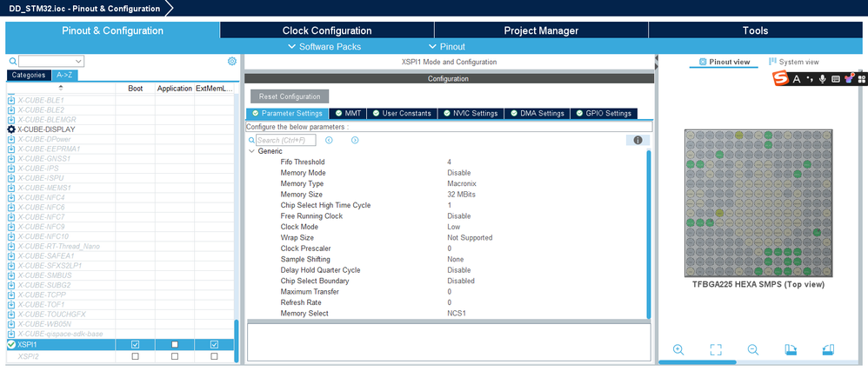This screenshot has height=371, width=868.
Task: Collapse the Generic parameter group
Action: (252, 151)
